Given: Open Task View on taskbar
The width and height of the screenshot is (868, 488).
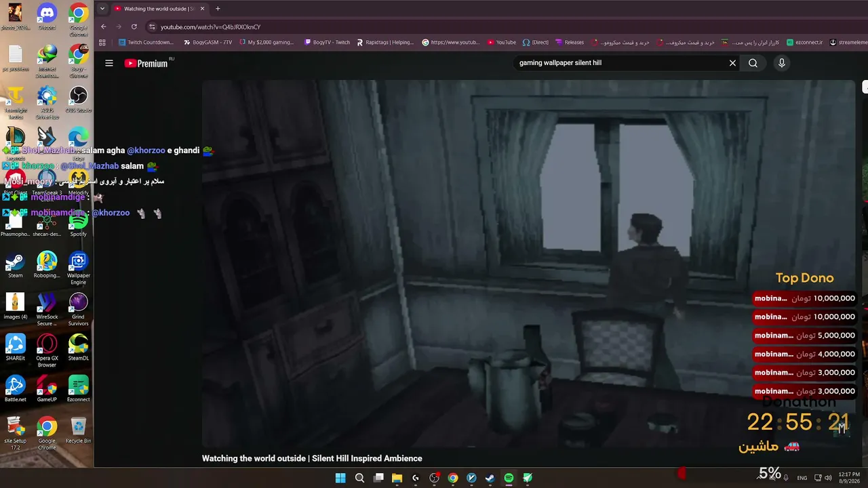Looking at the screenshot, I should (x=378, y=478).
